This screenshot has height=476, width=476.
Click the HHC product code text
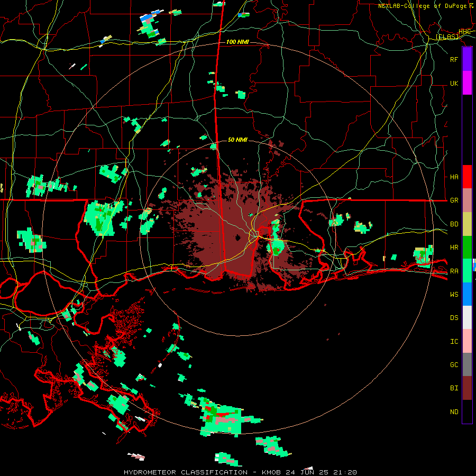tap(464, 32)
